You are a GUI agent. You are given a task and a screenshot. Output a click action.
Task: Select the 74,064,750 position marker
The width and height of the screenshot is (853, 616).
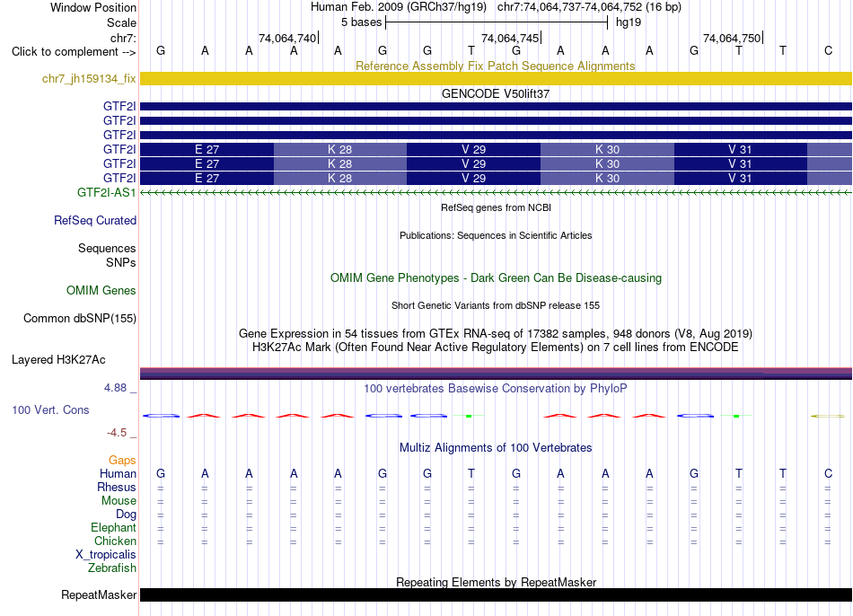tap(733, 38)
